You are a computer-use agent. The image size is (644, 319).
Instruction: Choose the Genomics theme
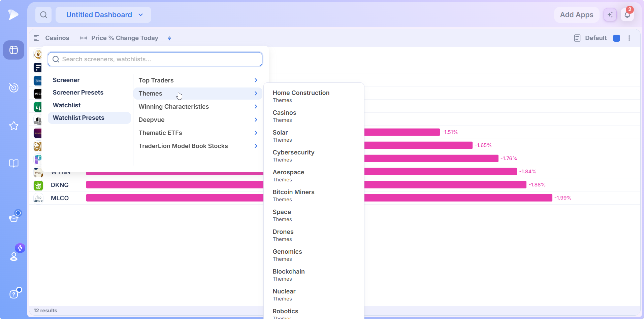coord(314,255)
